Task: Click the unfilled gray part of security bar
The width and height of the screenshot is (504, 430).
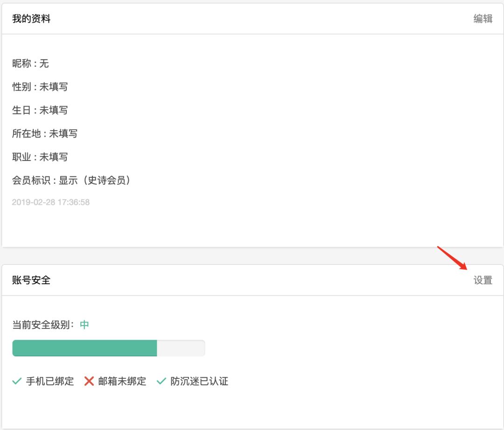Action: pyautogui.click(x=181, y=348)
